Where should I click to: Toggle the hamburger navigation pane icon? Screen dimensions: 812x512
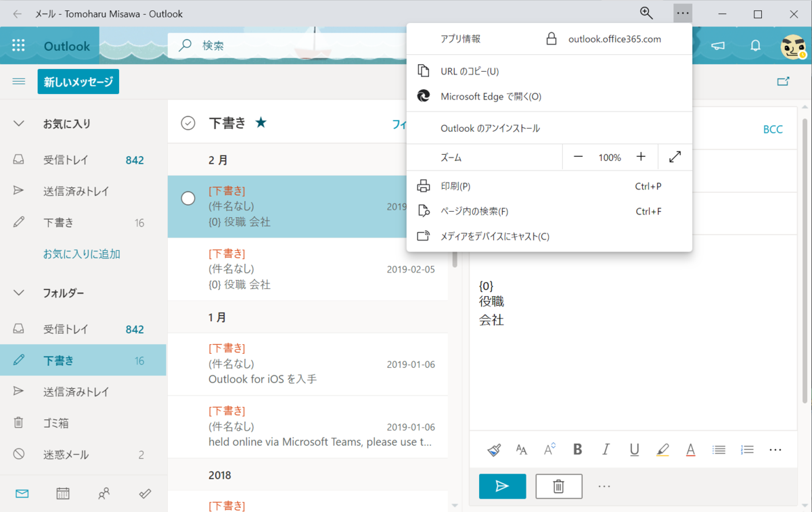[x=19, y=81]
